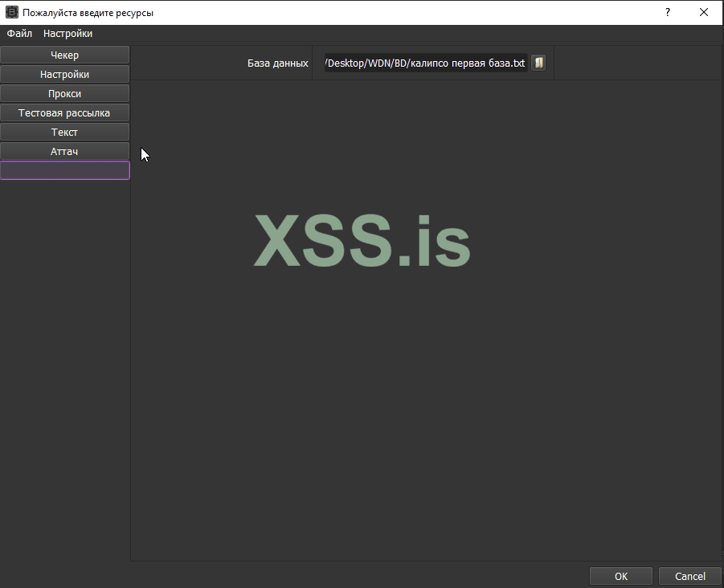Open the Прокси section
This screenshot has height=588, width=724.
[x=64, y=94]
